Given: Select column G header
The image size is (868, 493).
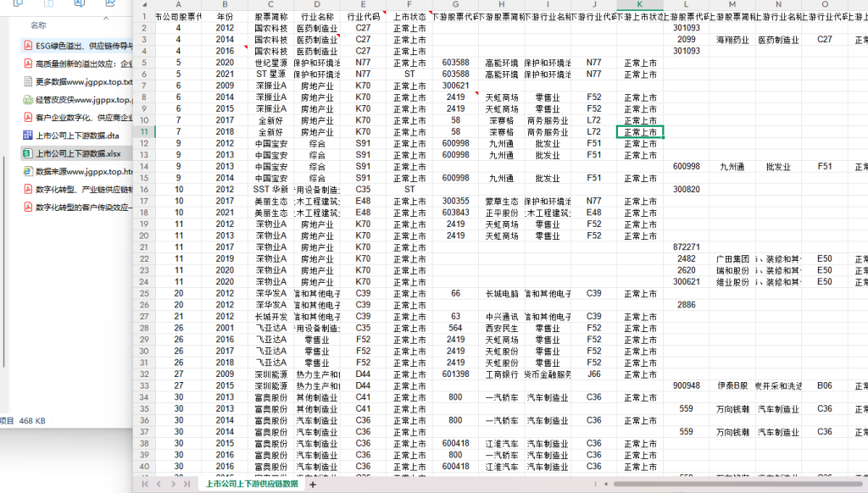Looking at the screenshot, I should coord(455,4).
